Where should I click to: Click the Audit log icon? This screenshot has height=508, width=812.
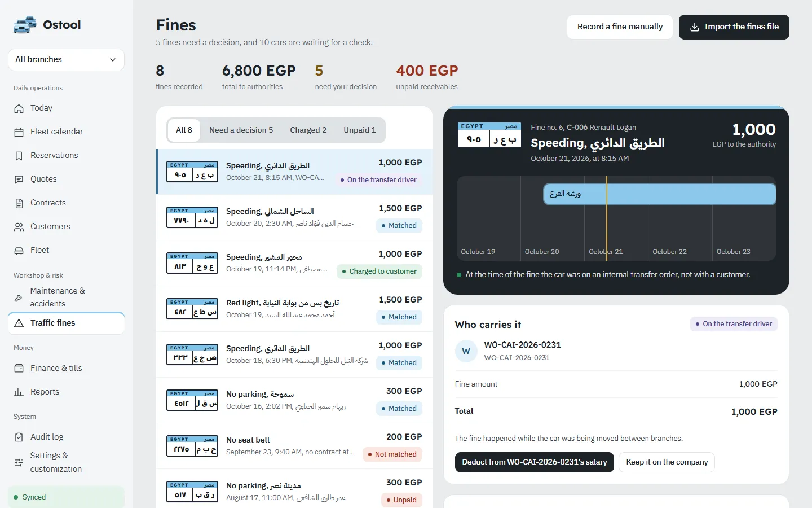tap(19, 437)
